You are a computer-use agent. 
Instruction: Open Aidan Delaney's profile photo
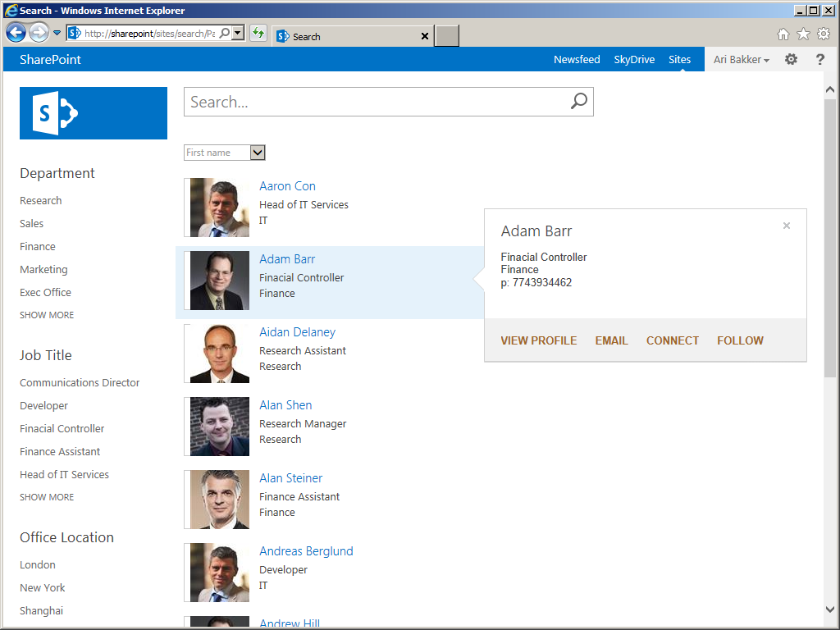[x=220, y=354]
